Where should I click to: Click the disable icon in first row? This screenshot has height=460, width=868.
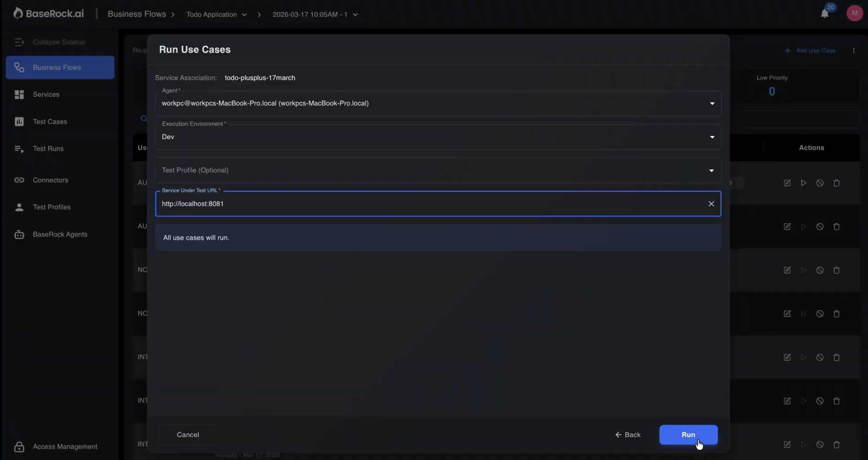pos(820,183)
